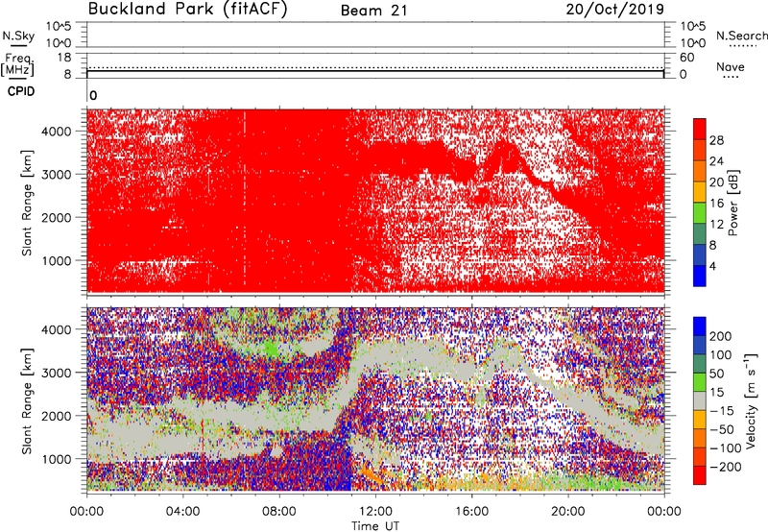This screenshot has height=532, width=768.
Task: Click the 'Power [dB]' colorbar title
Action: 732,203
